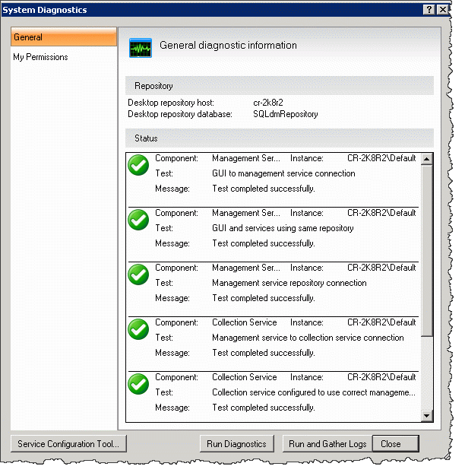Click Run Diagnostics button

pyautogui.click(x=236, y=444)
